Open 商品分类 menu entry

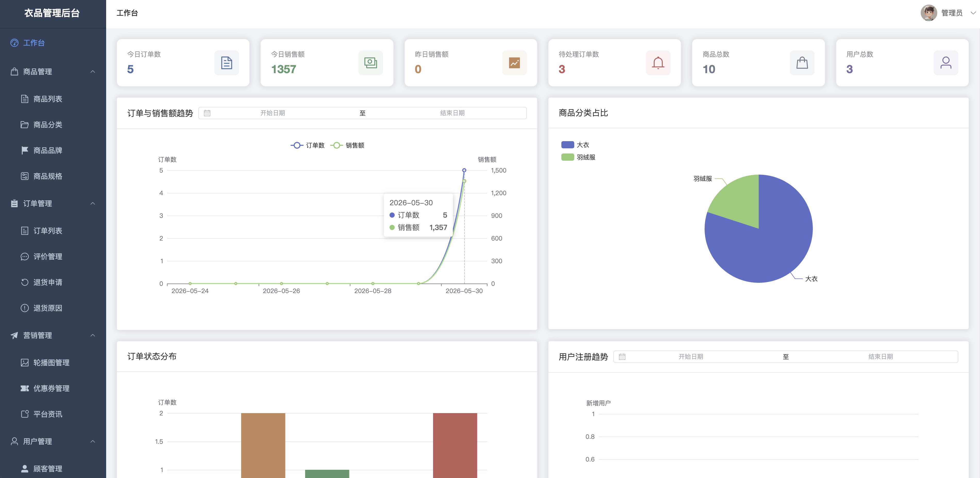click(x=53, y=125)
